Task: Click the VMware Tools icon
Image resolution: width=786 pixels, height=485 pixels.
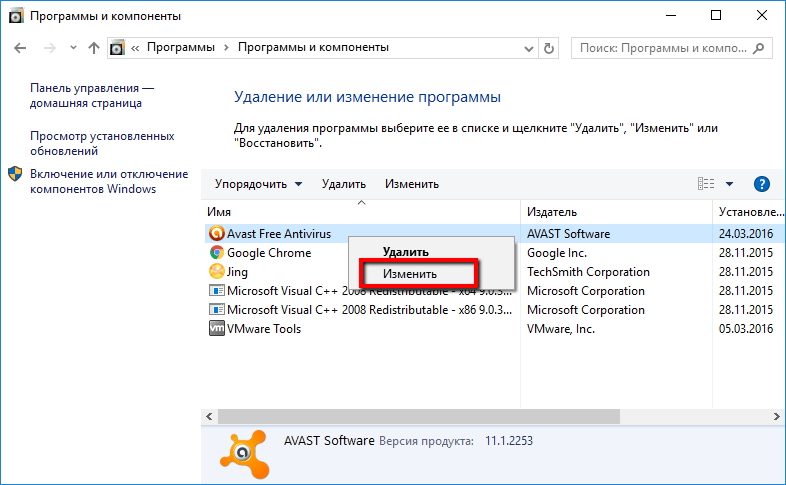Action: [x=217, y=329]
